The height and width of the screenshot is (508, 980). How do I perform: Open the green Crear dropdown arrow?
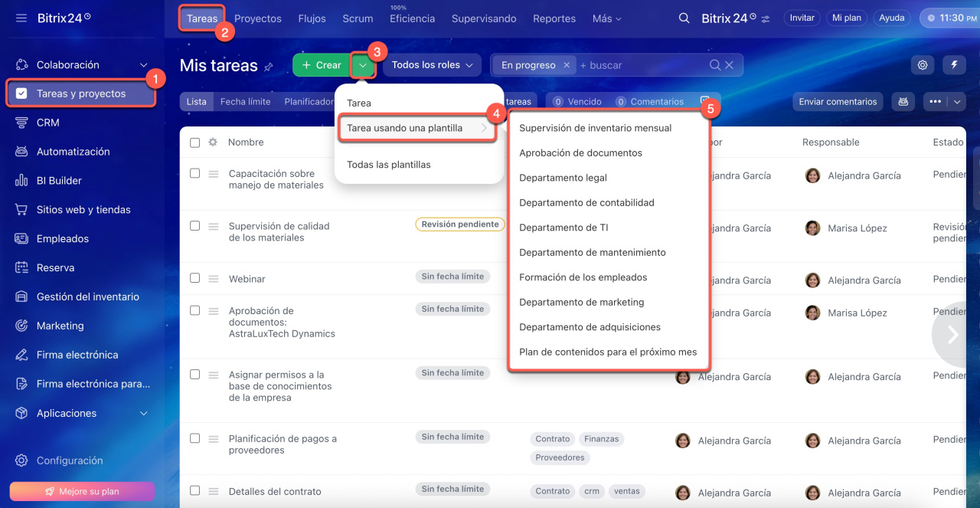[363, 66]
